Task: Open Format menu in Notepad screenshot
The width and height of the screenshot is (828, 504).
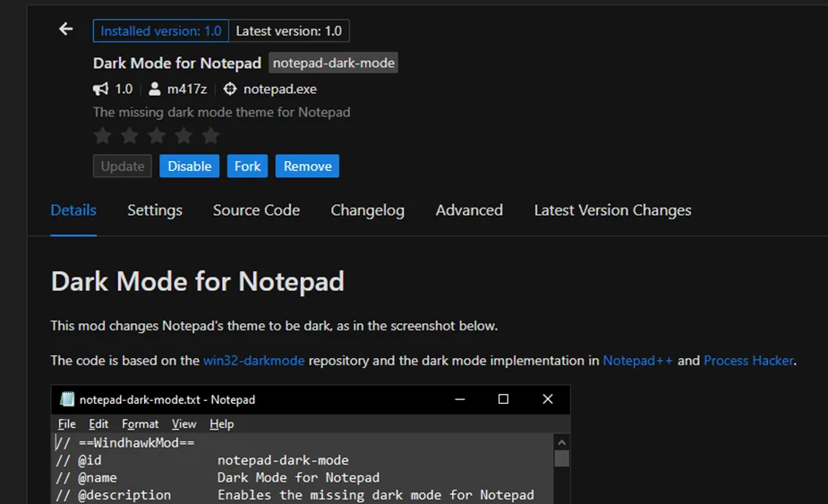Action: click(140, 423)
